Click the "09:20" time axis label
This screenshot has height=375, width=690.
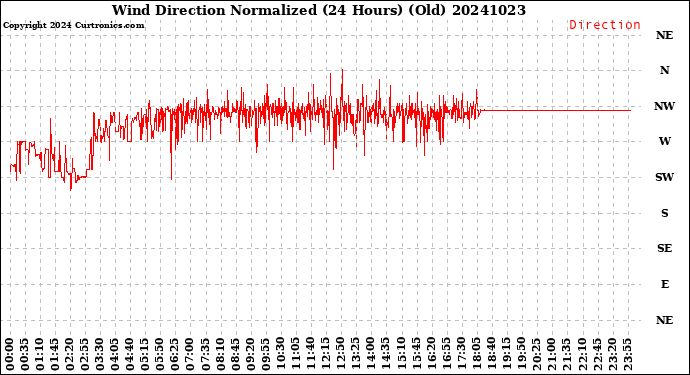pyautogui.click(x=250, y=355)
